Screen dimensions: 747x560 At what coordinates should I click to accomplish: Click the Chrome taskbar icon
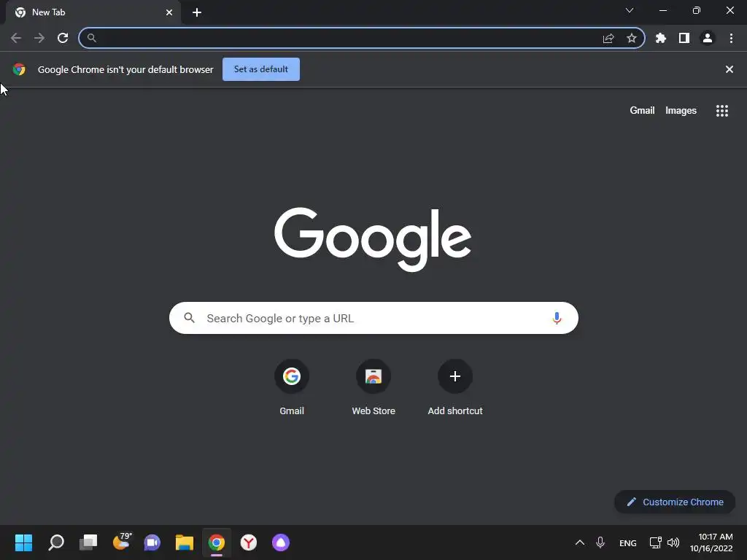pyautogui.click(x=216, y=542)
